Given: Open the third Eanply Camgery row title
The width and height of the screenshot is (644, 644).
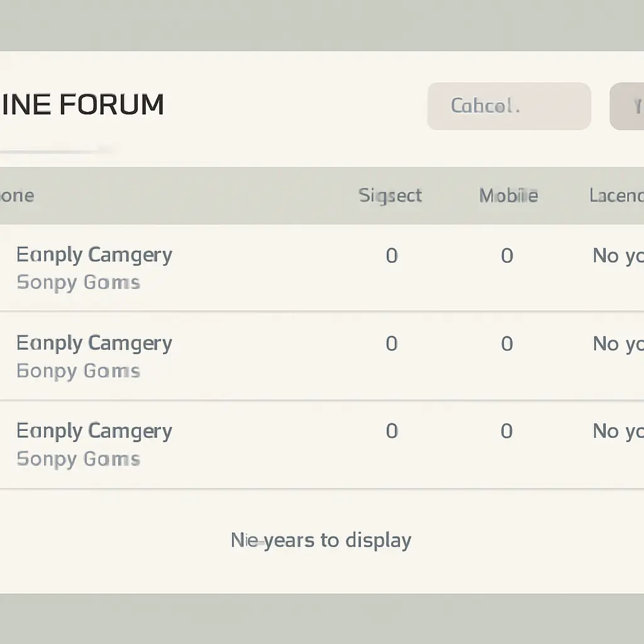Looking at the screenshot, I should (x=94, y=431).
